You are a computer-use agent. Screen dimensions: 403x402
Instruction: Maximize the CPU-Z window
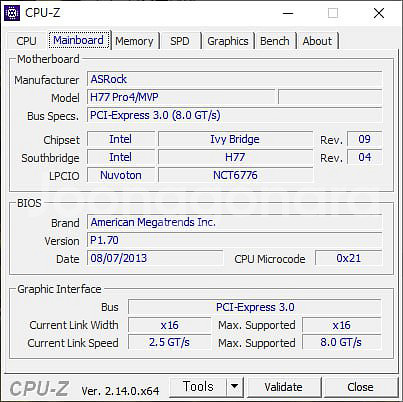click(333, 13)
